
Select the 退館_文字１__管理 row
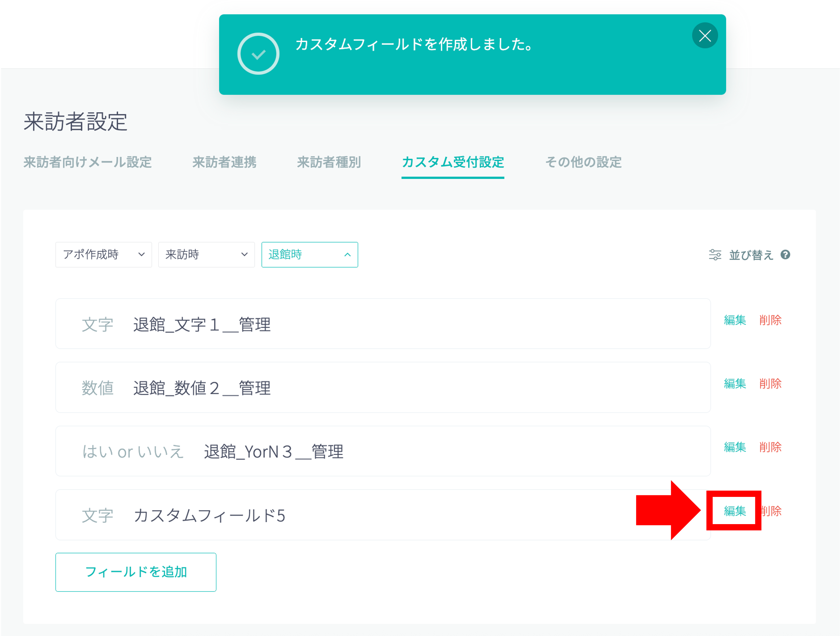(x=383, y=324)
